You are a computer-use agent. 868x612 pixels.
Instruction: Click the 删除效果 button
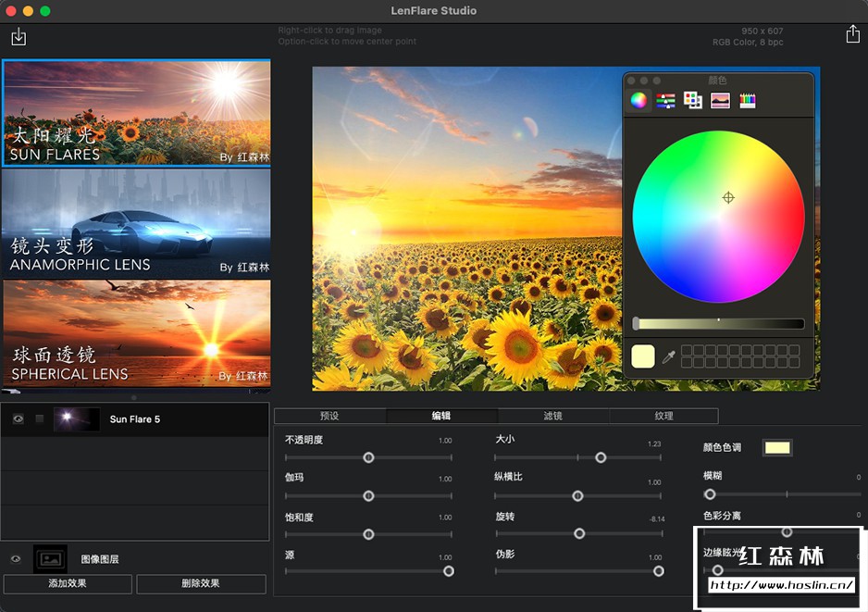point(201,583)
